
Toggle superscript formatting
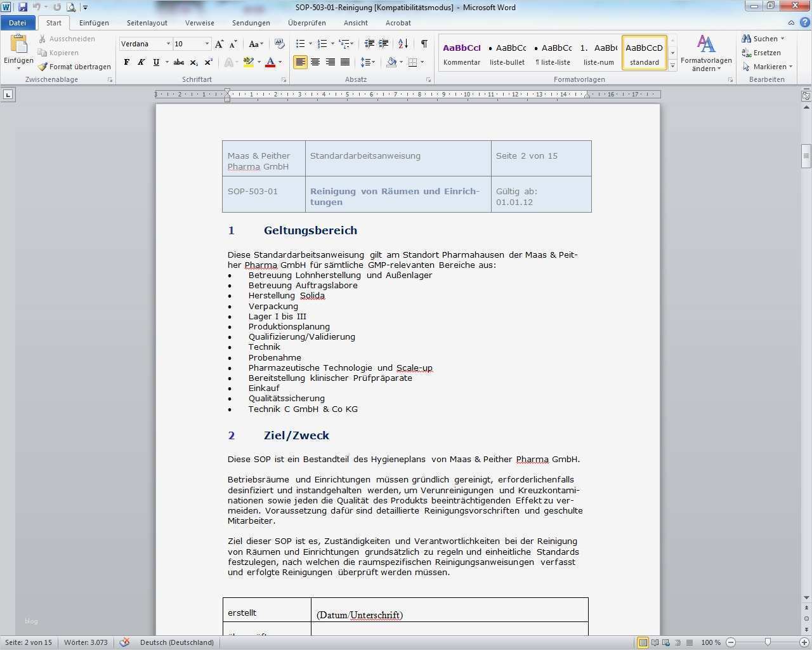pos(208,62)
